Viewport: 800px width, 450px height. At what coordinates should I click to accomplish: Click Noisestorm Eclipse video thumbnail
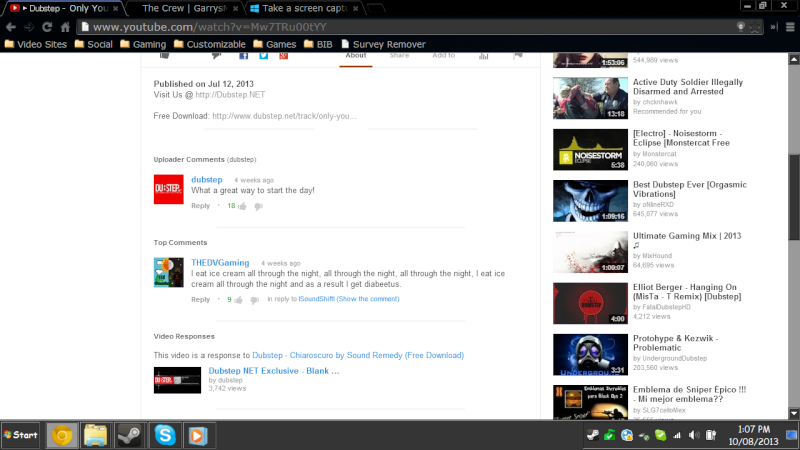[x=590, y=149]
